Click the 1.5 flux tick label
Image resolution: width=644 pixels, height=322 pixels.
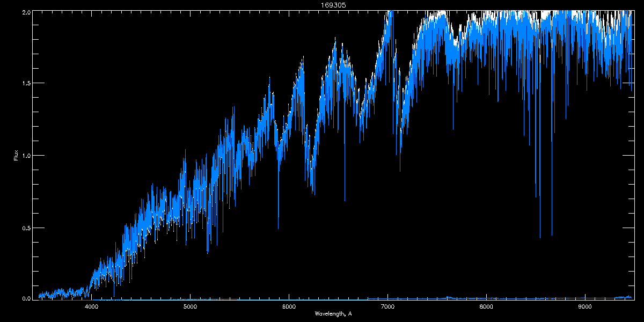point(25,83)
